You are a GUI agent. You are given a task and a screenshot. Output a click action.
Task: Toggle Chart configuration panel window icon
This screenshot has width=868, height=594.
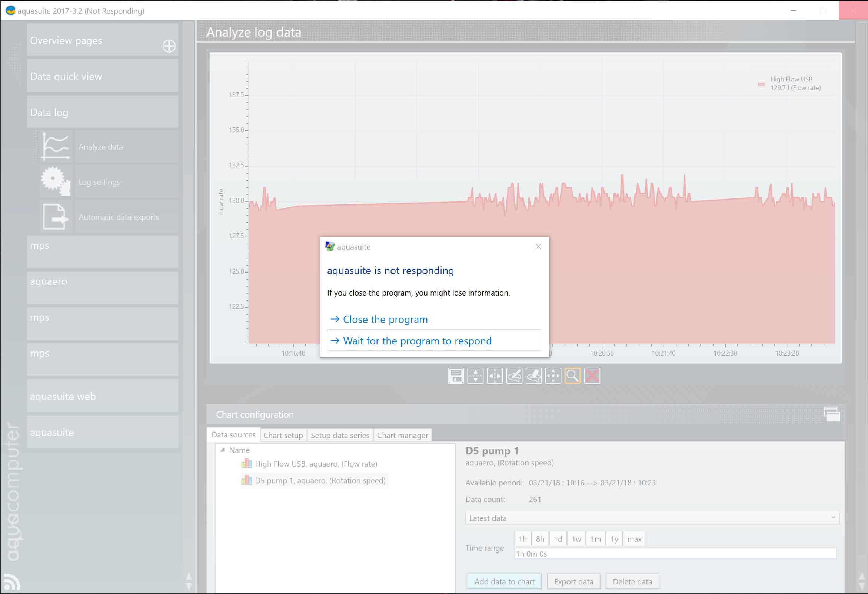[831, 414]
